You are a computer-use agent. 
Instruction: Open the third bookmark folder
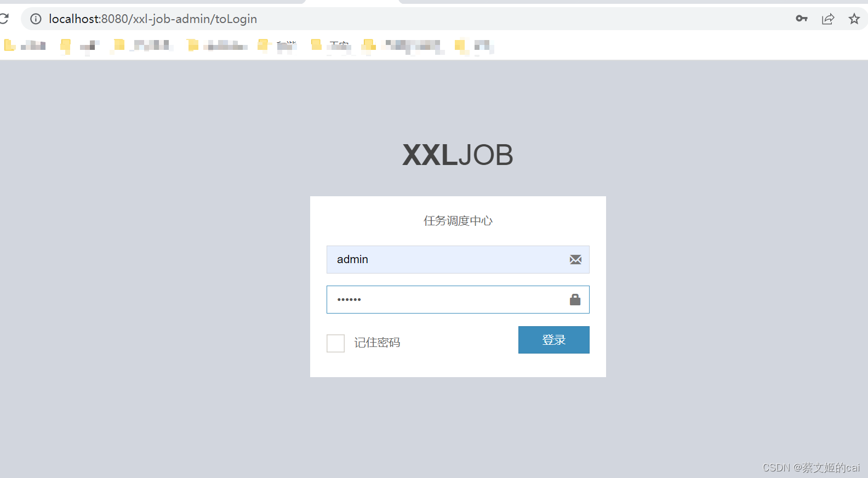point(142,45)
